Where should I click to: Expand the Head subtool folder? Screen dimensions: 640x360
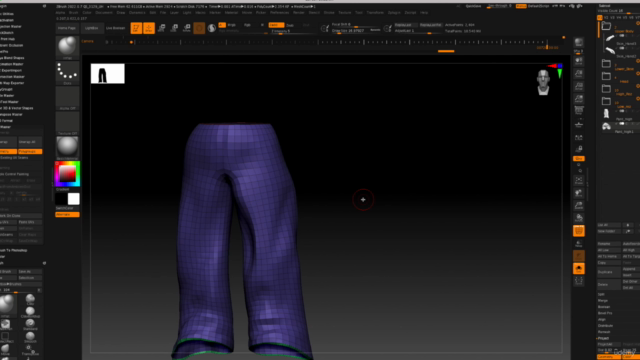coord(607,76)
